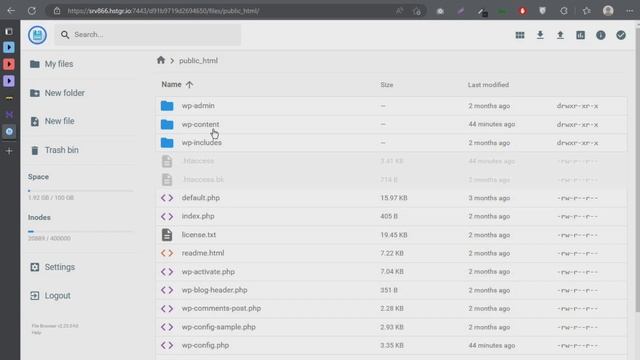Click the name sort arrow icon

point(189,84)
